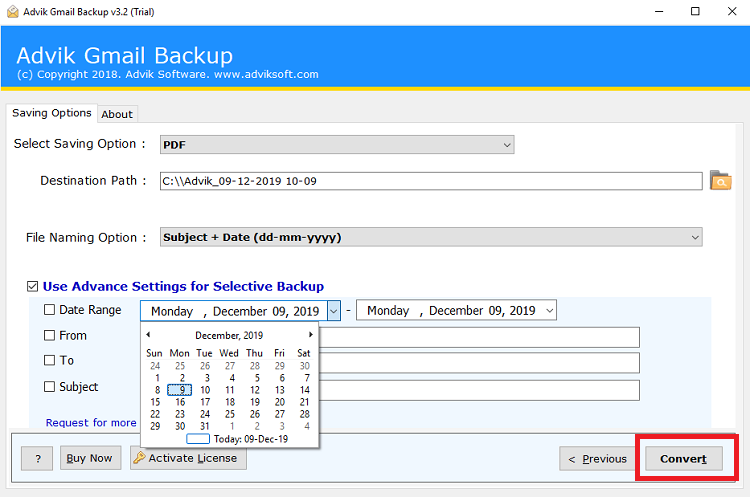Viewport: 750px width, 497px height.
Task: Browse destination folder with folder icon
Action: [720, 181]
